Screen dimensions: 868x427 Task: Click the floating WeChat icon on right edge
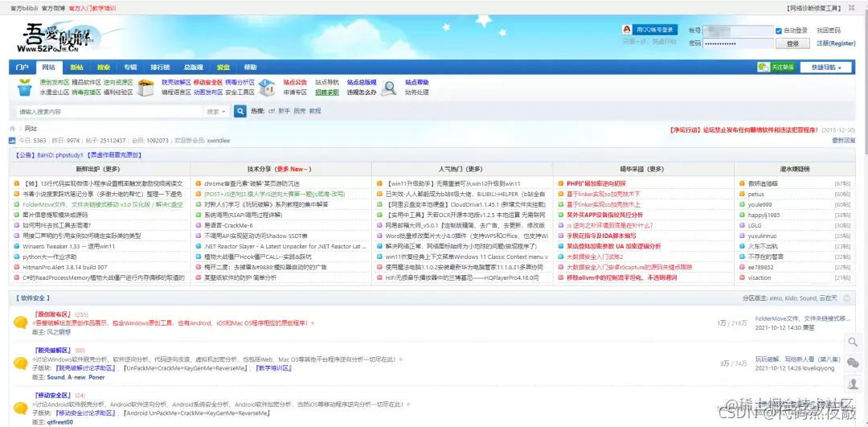pyautogui.click(x=854, y=362)
